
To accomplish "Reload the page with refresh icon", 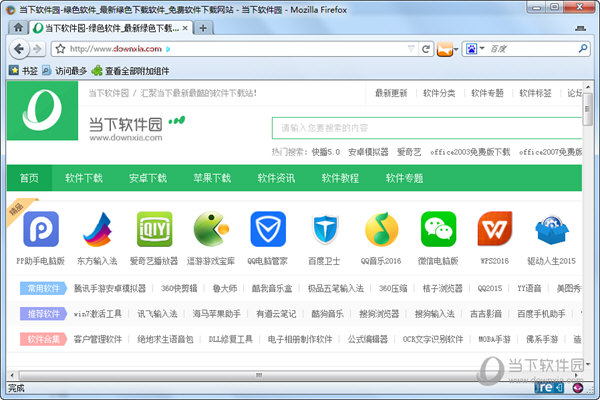I will pos(426,49).
